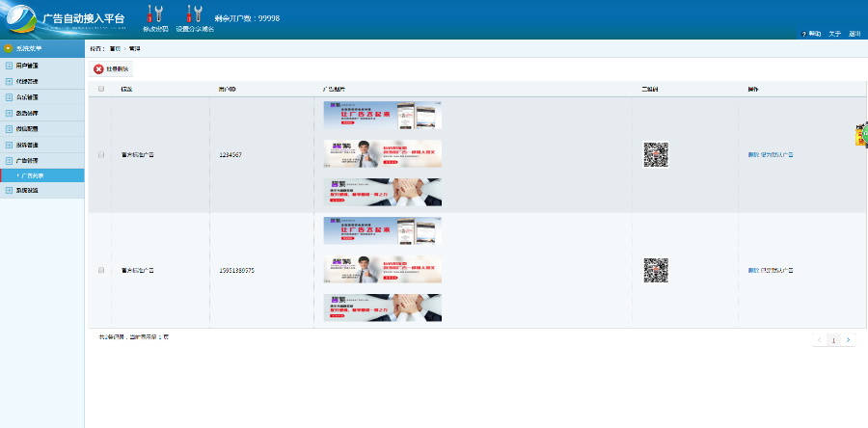Click 设为默认广告 link in the 1234567 row
The width and height of the screenshot is (868, 428).
coord(776,155)
